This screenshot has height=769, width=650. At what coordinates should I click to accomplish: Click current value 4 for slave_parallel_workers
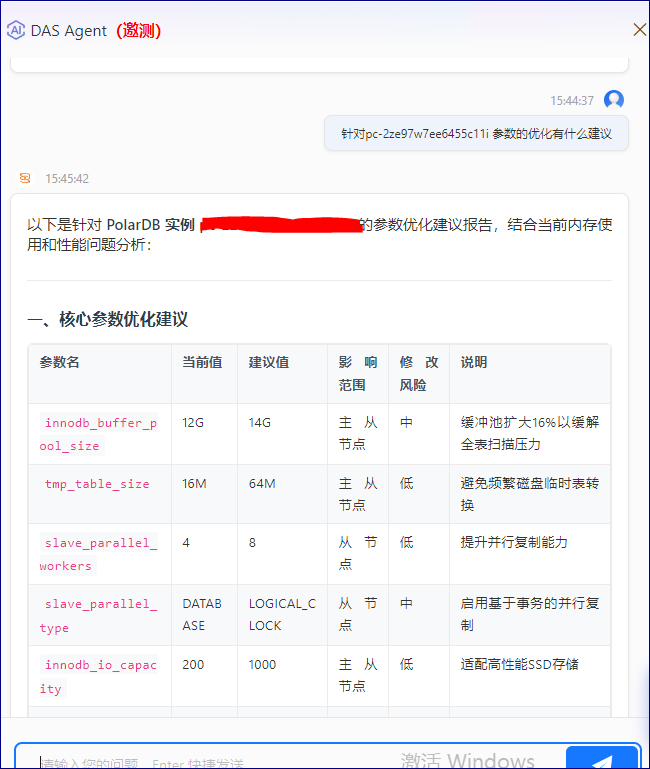186,542
